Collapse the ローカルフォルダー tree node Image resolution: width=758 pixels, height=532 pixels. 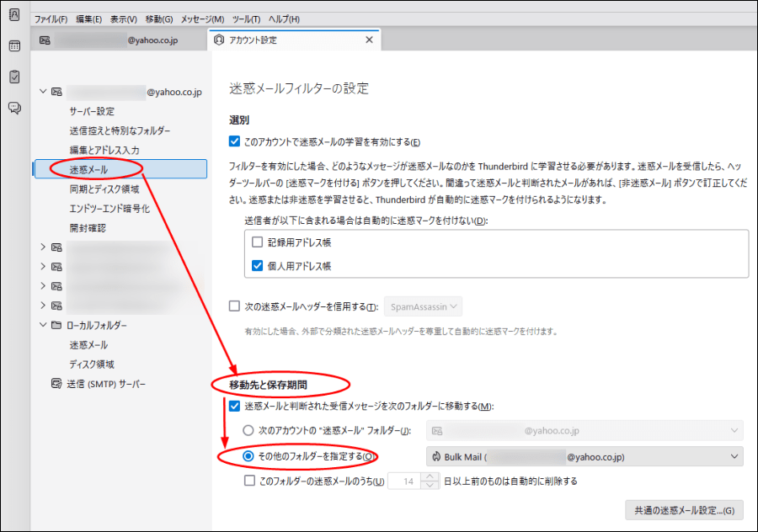pyautogui.click(x=43, y=325)
